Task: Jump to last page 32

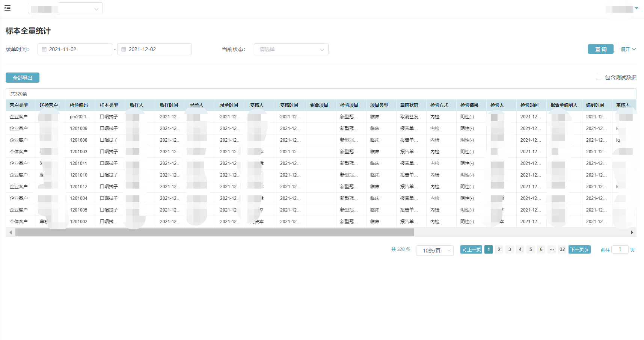Action: 562,249
